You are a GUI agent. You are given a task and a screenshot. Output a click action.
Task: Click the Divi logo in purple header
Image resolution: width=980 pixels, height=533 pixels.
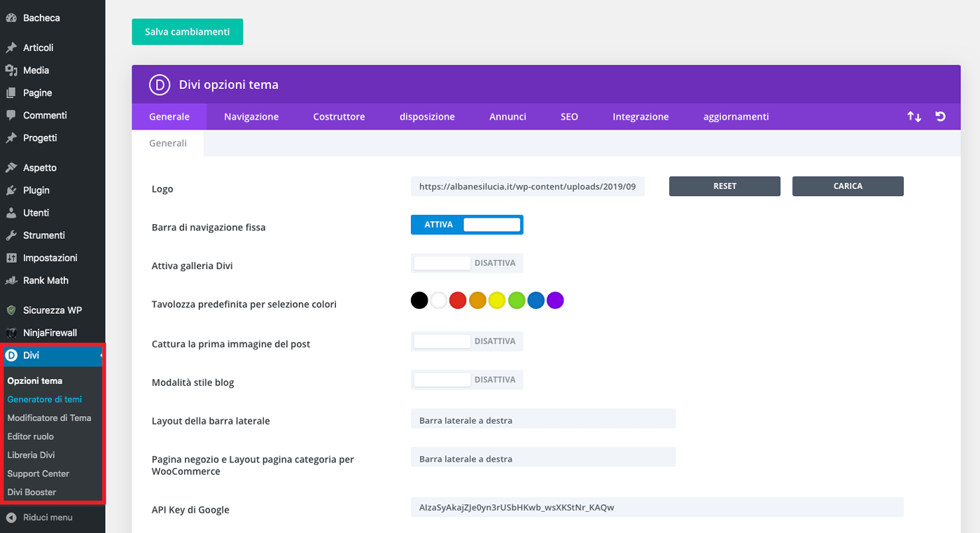pyautogui.click(x=160, y=85)
